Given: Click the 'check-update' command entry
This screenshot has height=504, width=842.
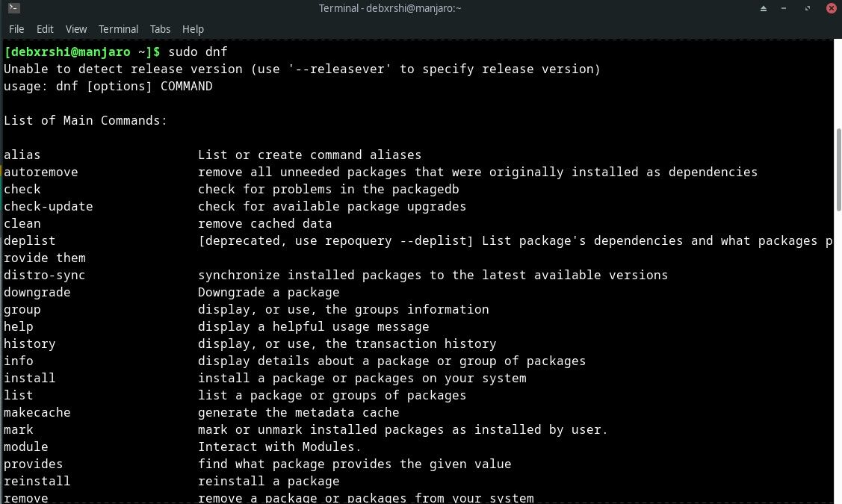Looking at the screenshot, I should [x=48, y=206].
